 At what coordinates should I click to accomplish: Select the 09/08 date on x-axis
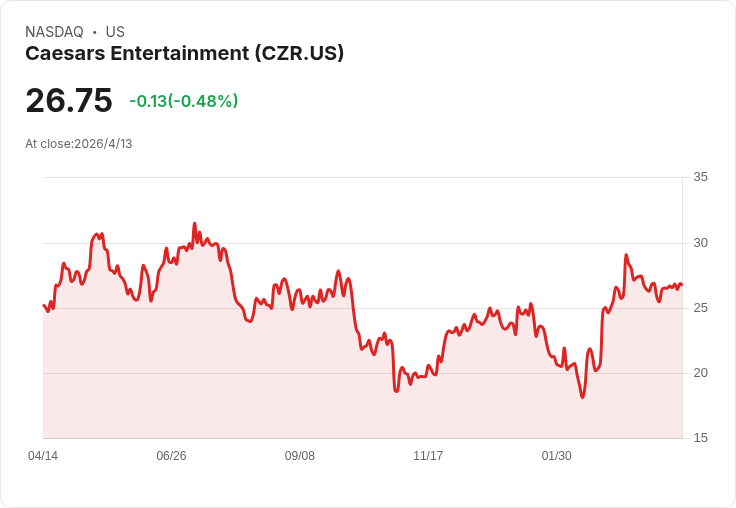click(x=299, y=455)
